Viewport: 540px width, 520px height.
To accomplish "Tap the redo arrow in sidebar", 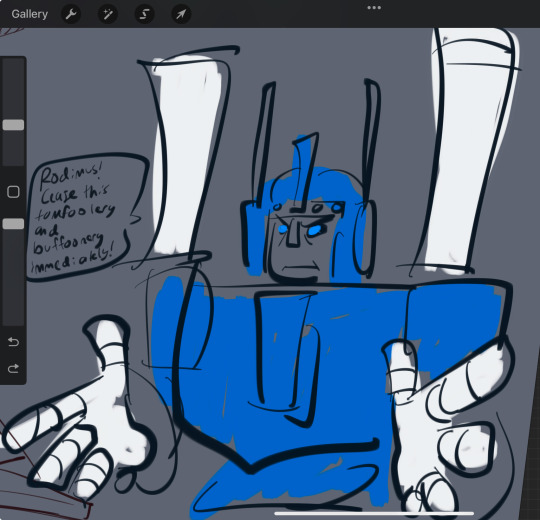I will click(x=13, y=369).
